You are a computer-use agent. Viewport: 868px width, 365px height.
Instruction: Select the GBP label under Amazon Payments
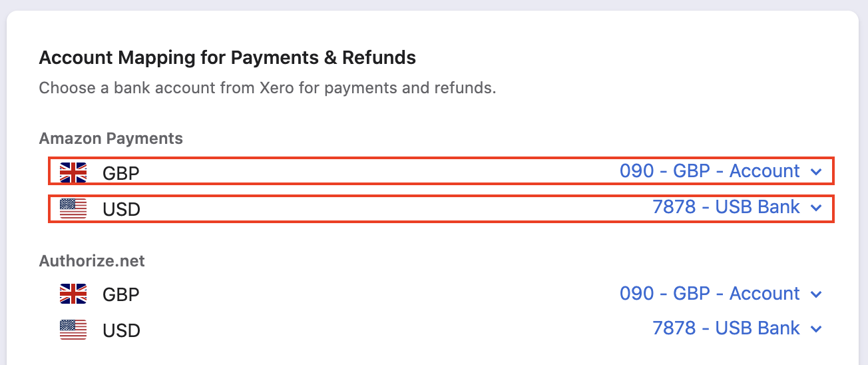pos(121,173)
